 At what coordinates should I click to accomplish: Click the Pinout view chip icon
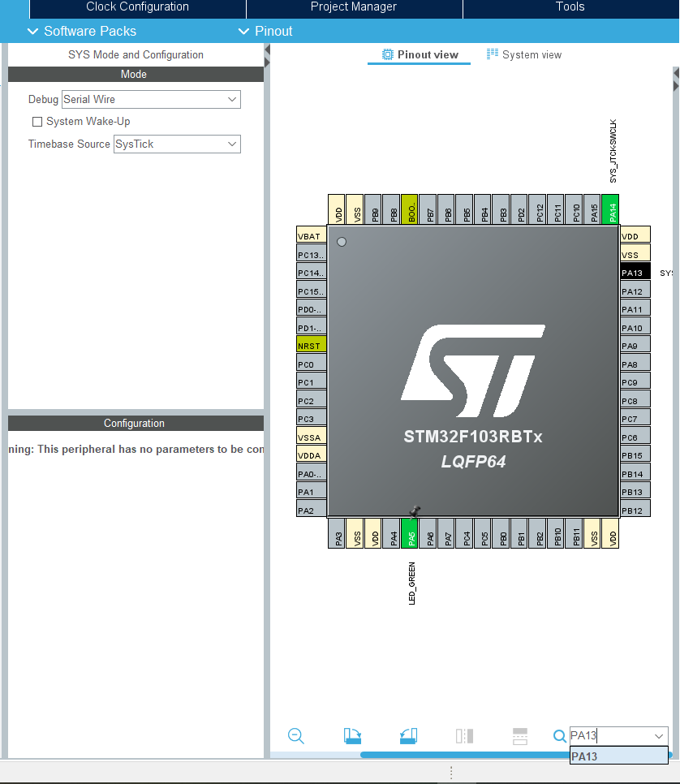[388, 54]
